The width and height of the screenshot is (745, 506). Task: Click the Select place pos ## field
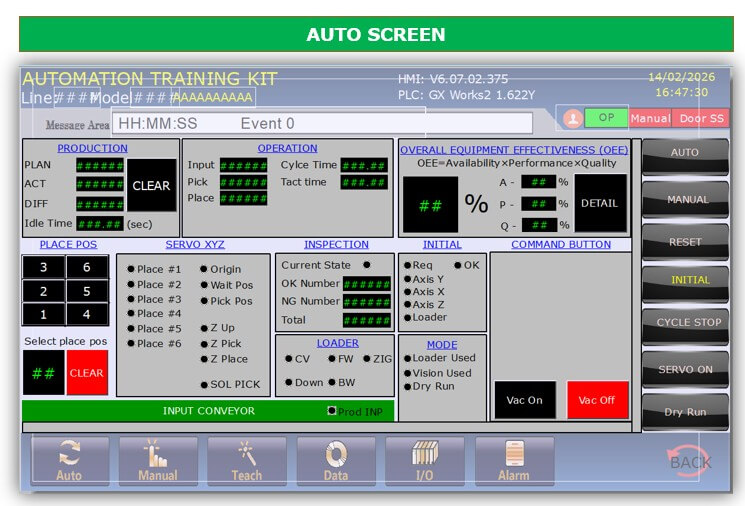coord(43,372)
